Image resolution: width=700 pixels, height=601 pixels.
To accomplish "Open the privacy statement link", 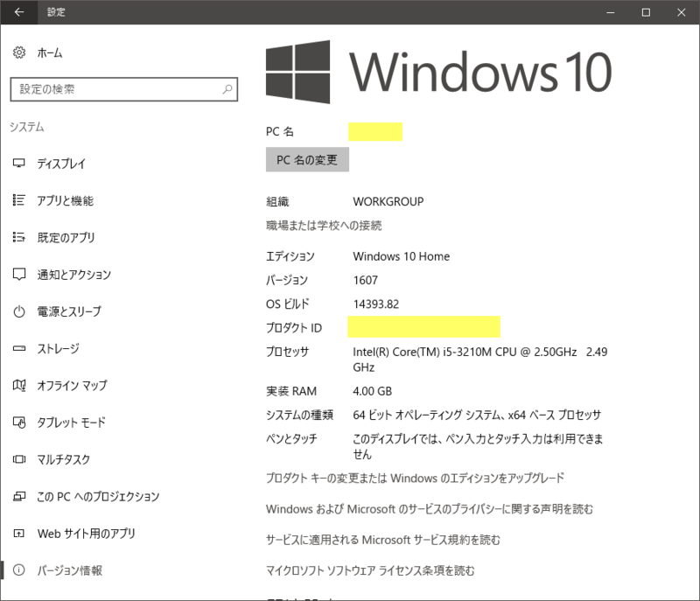I will coord(430,508).
